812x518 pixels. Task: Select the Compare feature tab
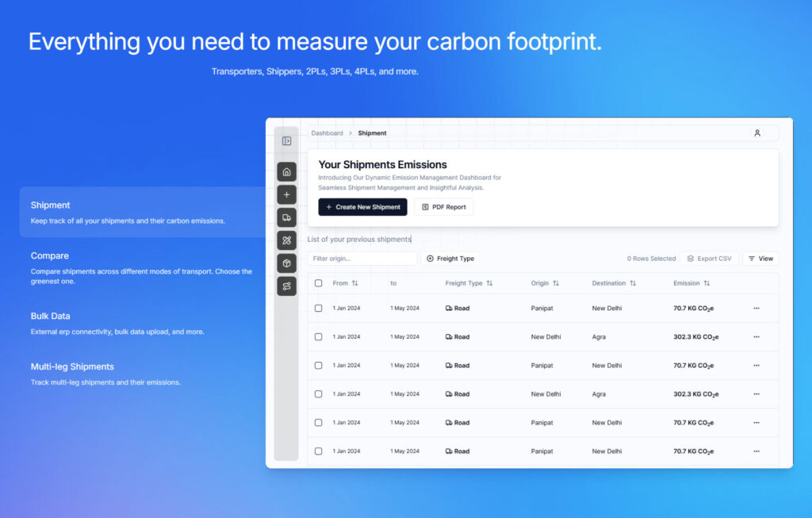(49, 256)
